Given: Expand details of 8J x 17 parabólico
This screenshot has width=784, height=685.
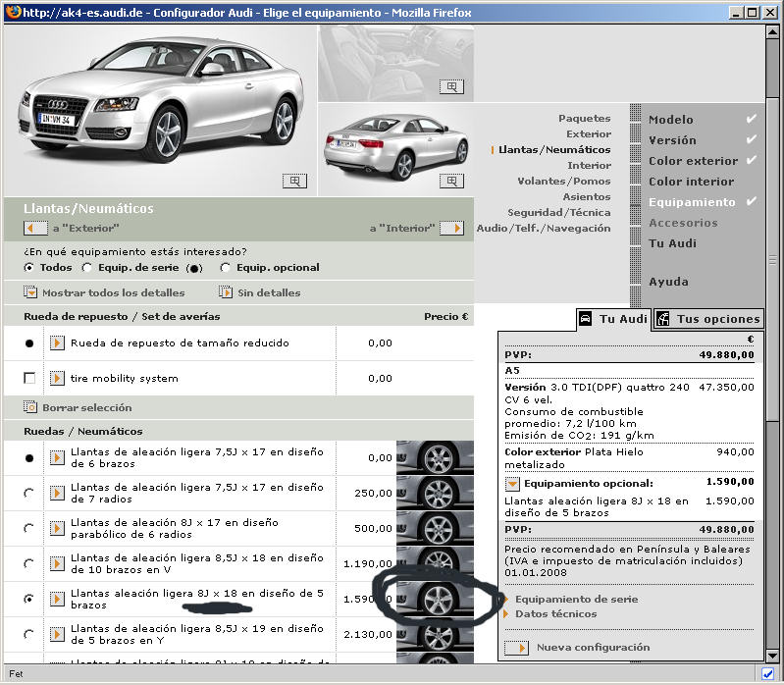Looking at the screenshot, I should click(x=57, y=528).
